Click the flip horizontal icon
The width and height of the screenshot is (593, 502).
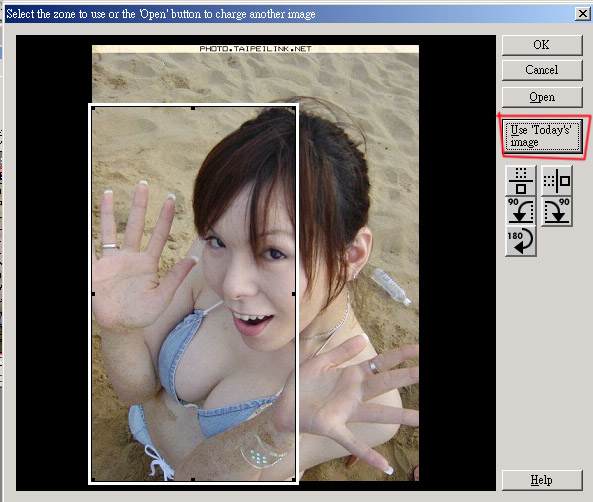click(557, 180)
